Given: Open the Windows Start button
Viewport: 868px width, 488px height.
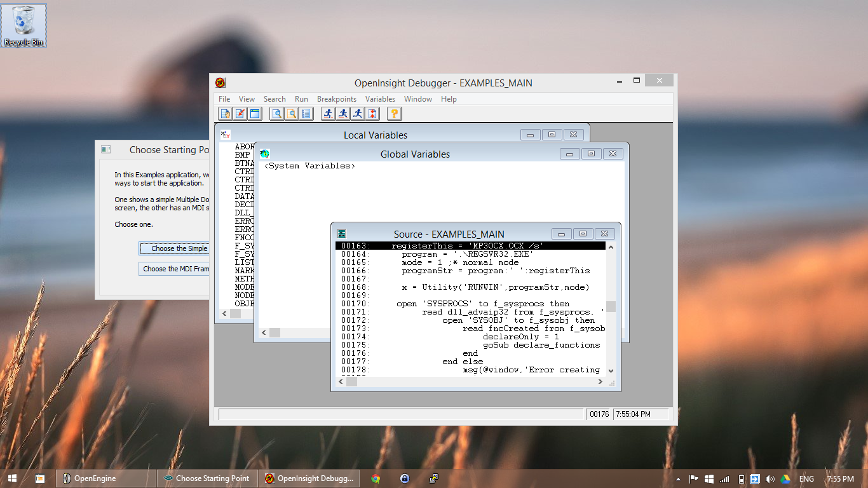Looking at the screenshot, I should point(11,478).
